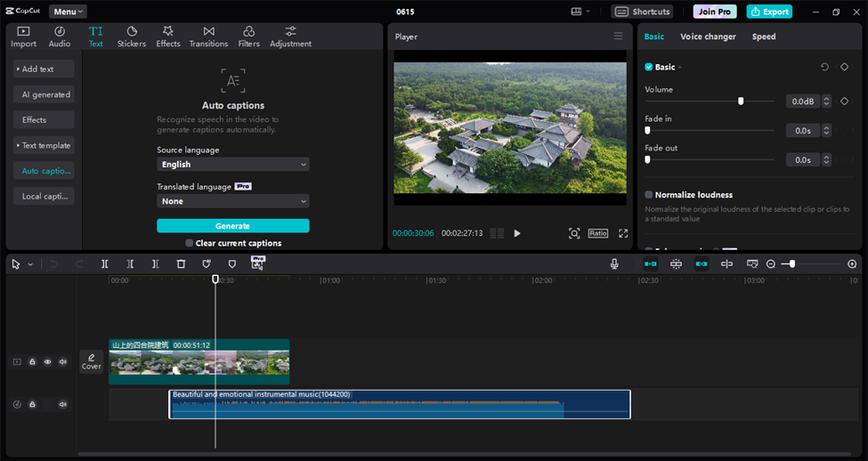Delete right of playhead
The width and height of the screenshot is (868, 461).
click(x=156, y=264)
